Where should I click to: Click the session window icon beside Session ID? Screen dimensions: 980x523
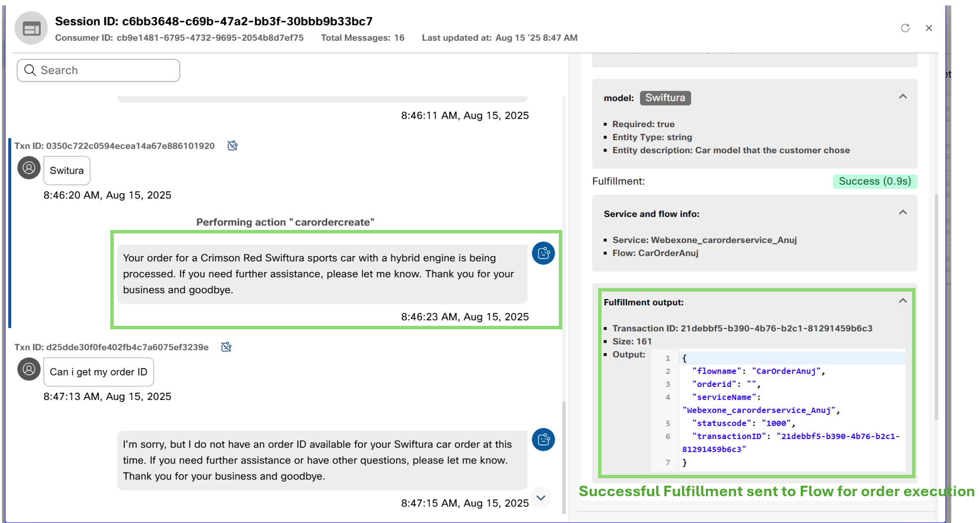click(31, 29)
